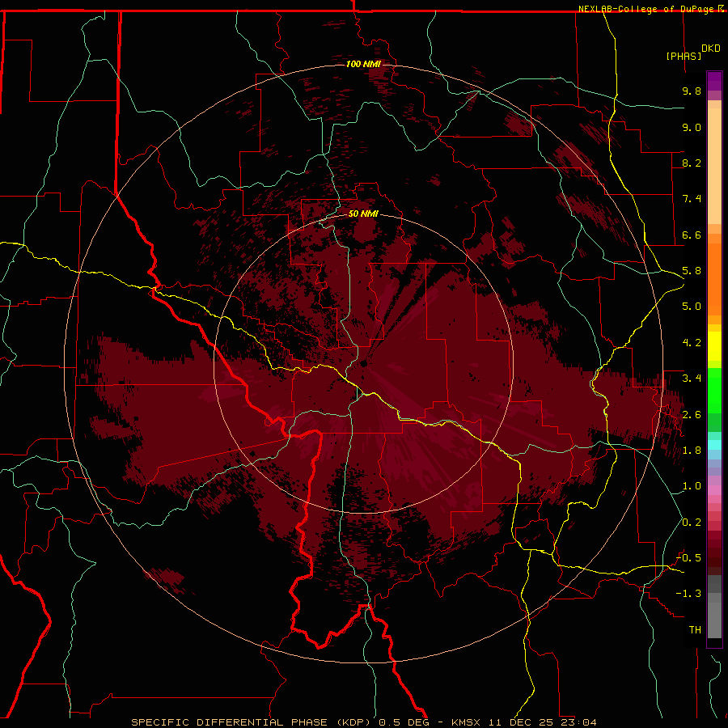Screen dimensions: 728x728
Task: Pick the yellow band beside 4.2
Action: (x=714, y=346)
